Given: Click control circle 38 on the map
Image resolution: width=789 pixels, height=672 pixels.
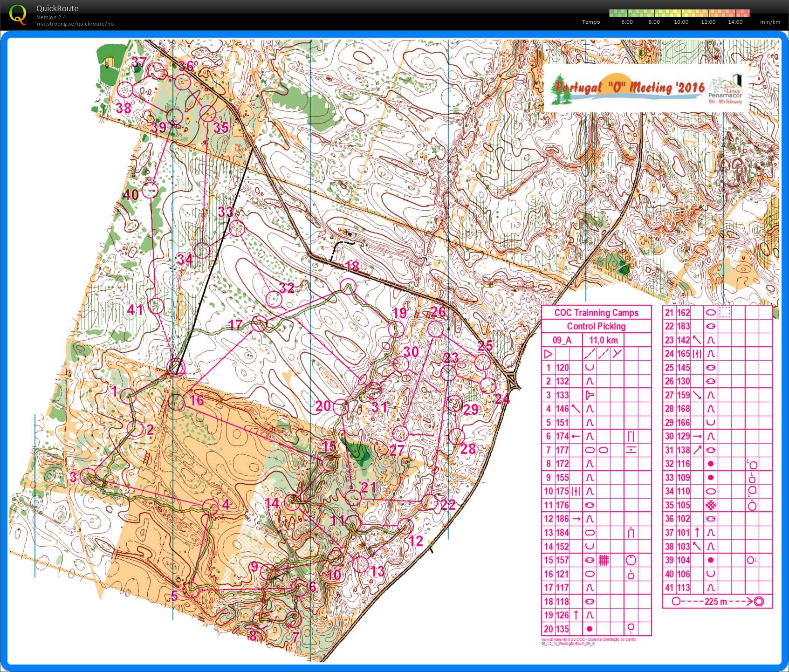Looking at the screenshot, I should coord(125,89).
